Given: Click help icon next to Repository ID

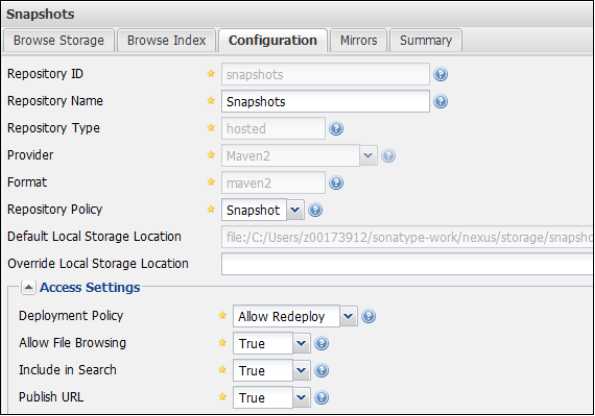Looking at the screenshot, I should tap(441, 74).
